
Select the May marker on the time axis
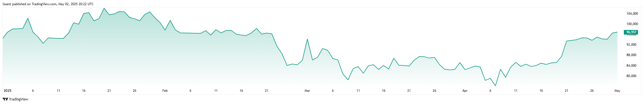click(x=617, y=91)
